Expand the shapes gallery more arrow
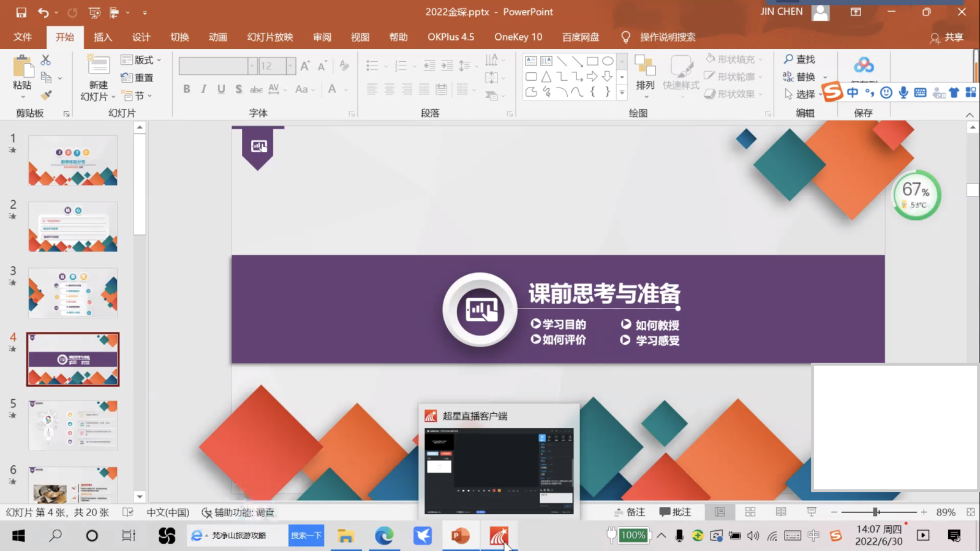The width and height of the screenshot is (980, 551). pyautogui.click(x=622, y=93)
